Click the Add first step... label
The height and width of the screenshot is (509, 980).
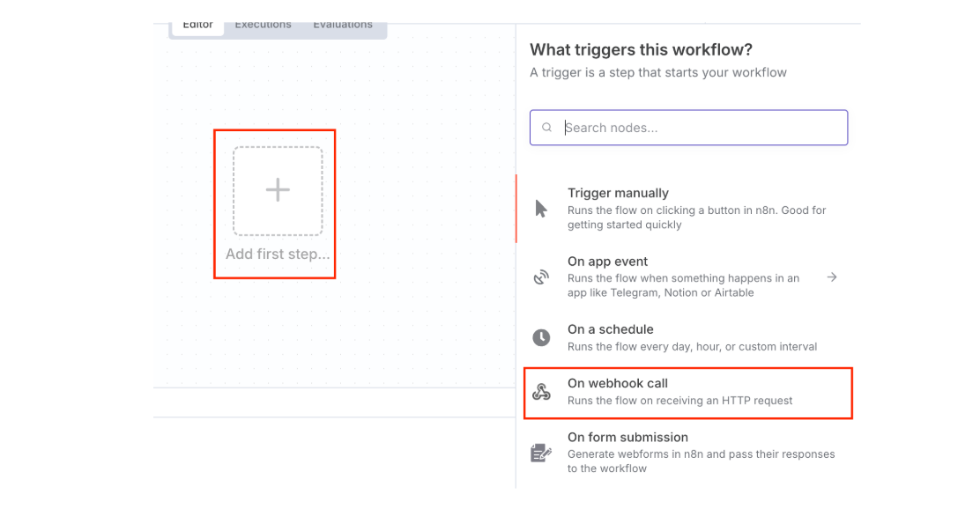coord(278,254)
